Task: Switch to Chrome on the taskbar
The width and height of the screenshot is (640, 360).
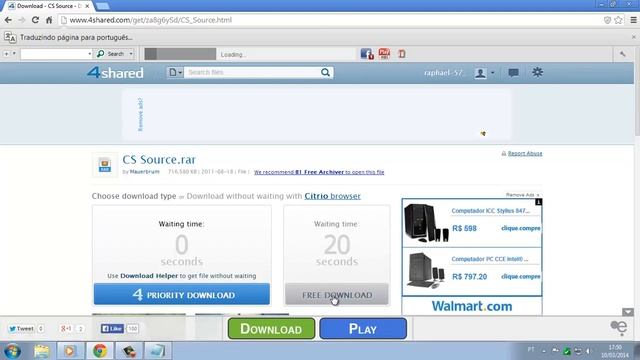Action: (x=100, y=351)
